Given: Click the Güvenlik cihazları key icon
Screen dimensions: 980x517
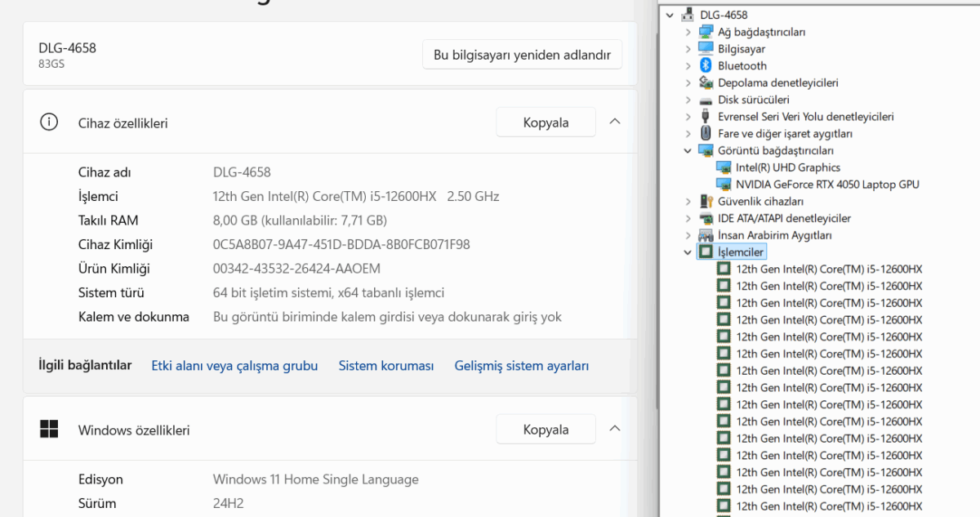Looking at the screenshot, I should click(706, 202).
